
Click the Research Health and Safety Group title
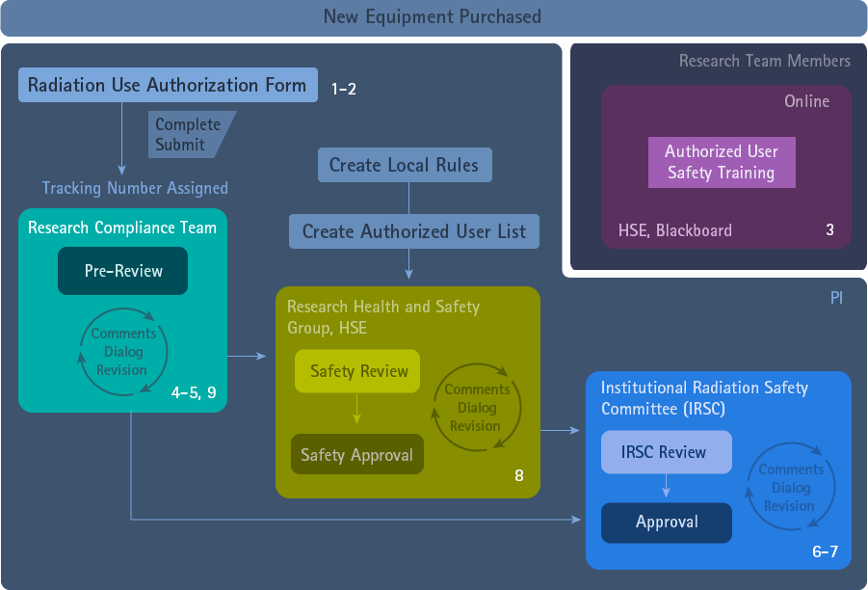point(382,316)
